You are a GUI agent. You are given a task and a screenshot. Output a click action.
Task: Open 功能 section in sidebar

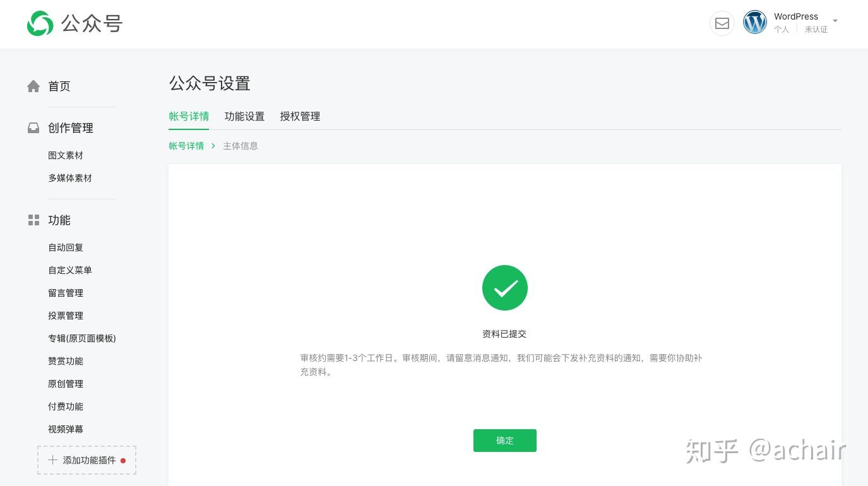click(x=59, y=220)
